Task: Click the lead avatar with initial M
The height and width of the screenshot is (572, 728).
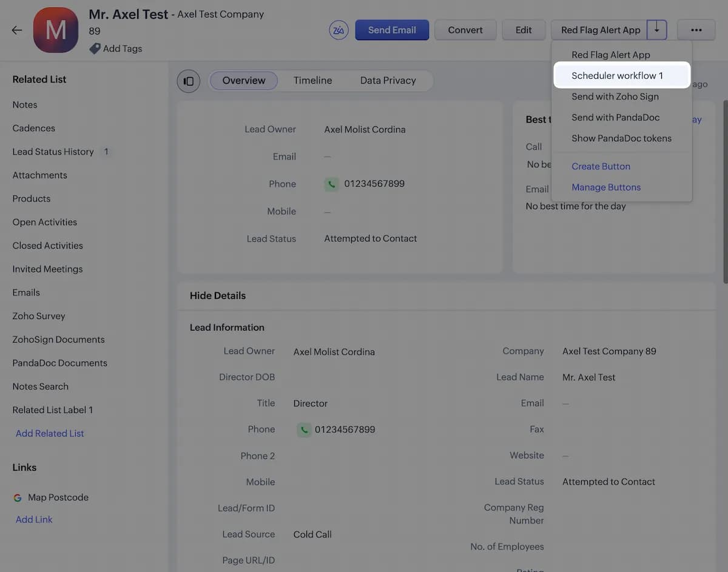Action: [55, 29]
